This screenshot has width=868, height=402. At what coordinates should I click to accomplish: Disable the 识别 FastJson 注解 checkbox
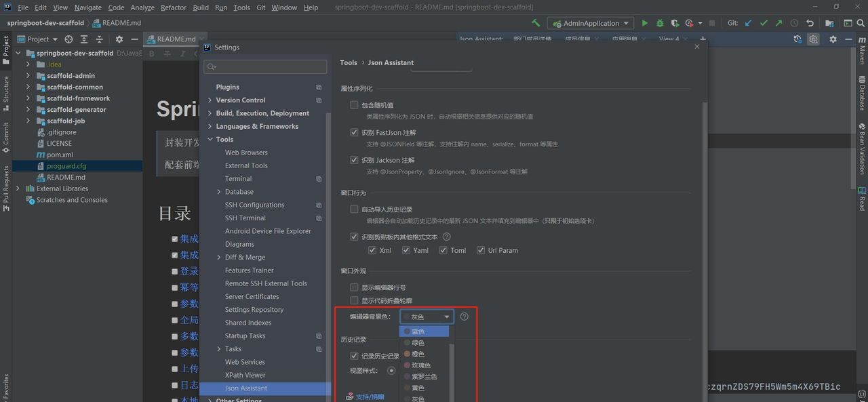click(x=354, y=132)
